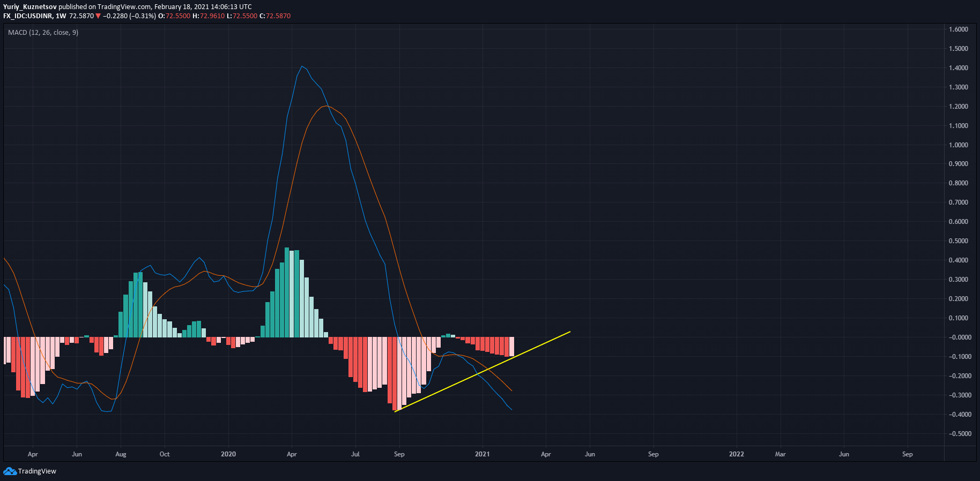Viewport: 980px width, 481px height.
Task: Click the Aug label on time axis
Action: [121, 454]
